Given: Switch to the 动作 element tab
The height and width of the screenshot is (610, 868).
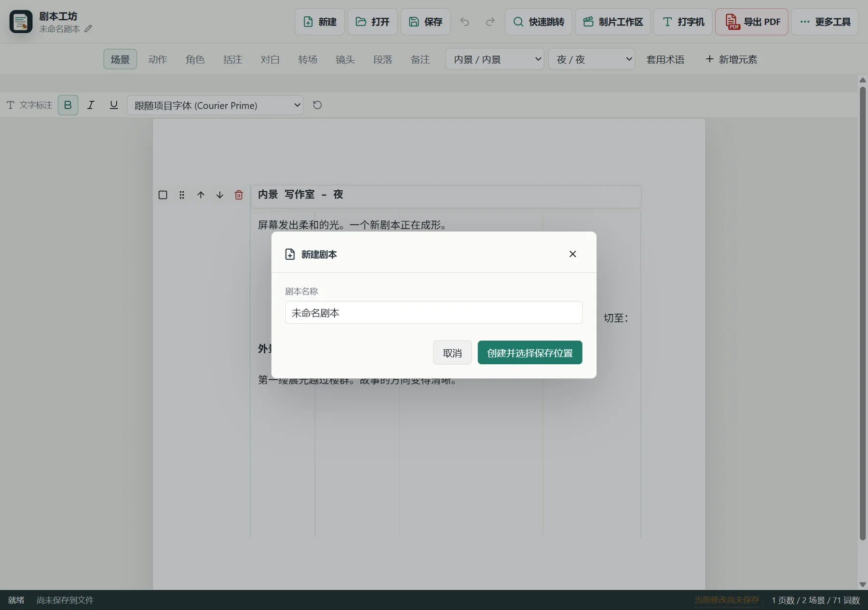Looking at the screenshot, I should click(158, 59).
